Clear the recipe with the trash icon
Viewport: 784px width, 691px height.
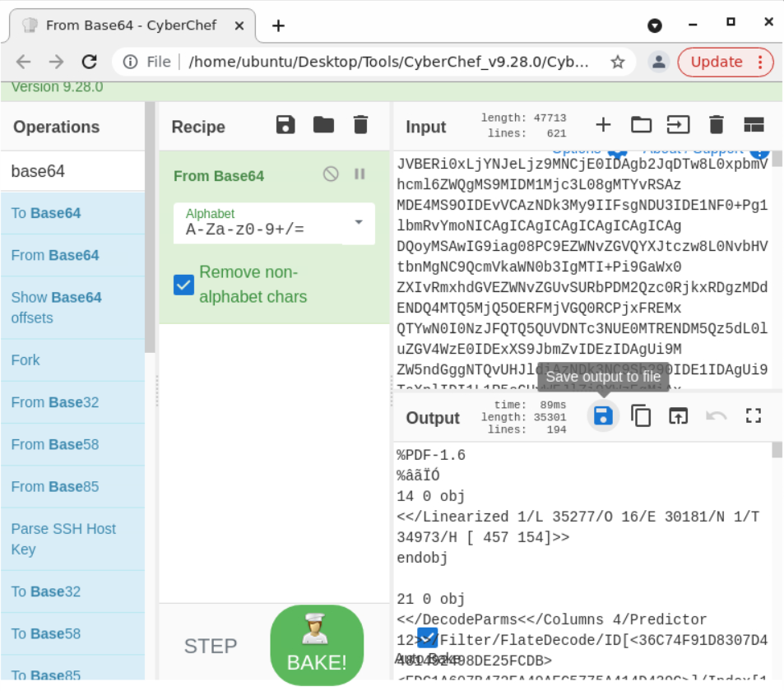pyautogui.click(x=360, y=125)
